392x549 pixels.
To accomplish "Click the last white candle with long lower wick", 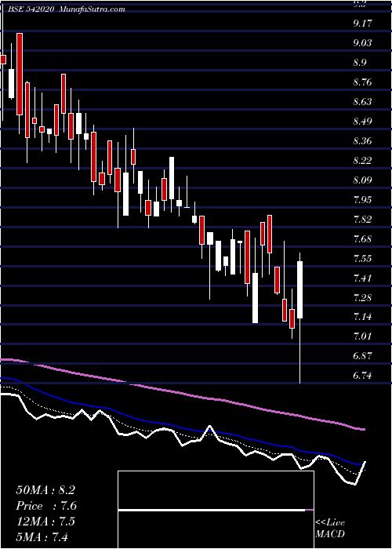I will [300, 317].
